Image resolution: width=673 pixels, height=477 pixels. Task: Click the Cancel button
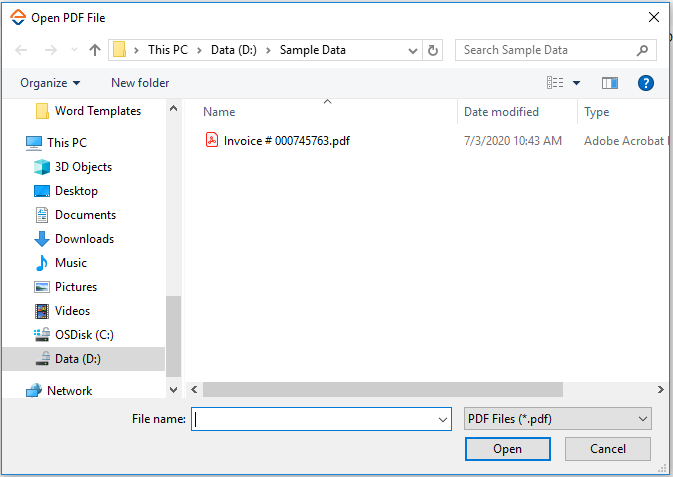[x=607, y=449]
